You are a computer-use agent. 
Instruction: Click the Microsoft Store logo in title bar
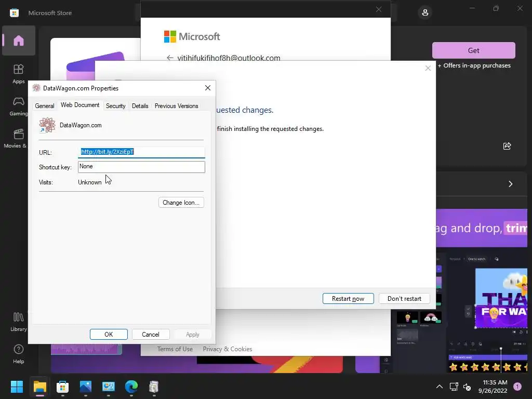click(14, 13)
